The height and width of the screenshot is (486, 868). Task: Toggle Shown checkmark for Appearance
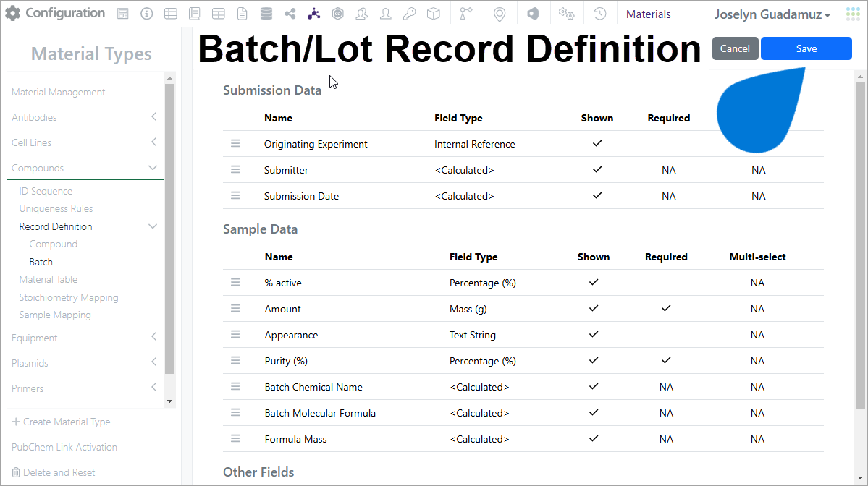[x=594, y=334]
